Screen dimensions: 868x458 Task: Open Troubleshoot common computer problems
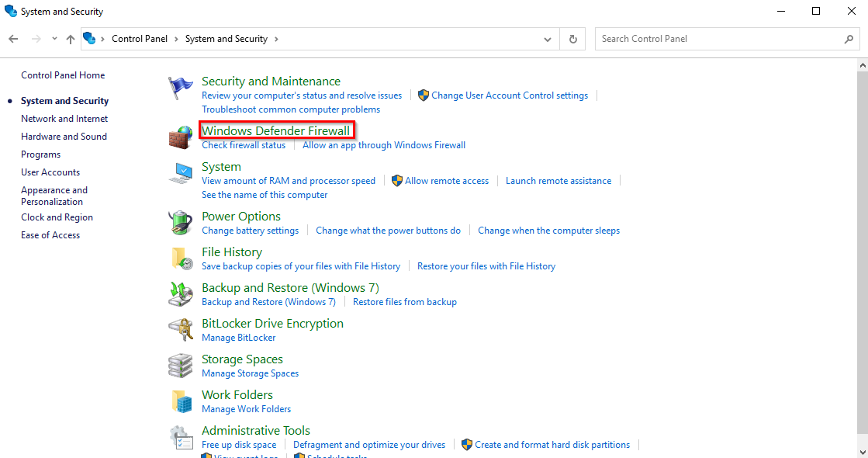pyautogui.click(x=291, y=109)
